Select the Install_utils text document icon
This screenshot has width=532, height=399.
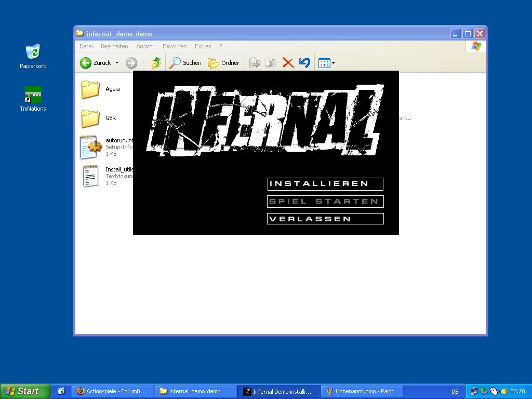click(x=90, y=176)
